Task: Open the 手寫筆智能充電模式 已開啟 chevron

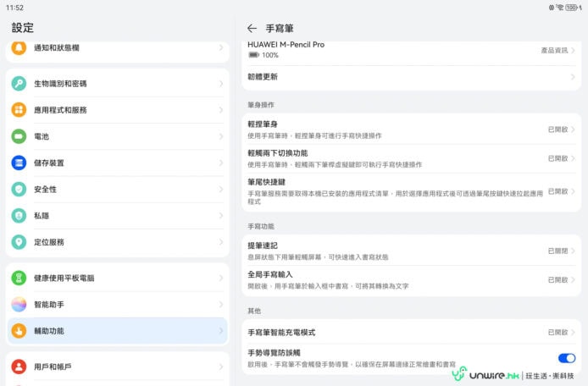Action: [x=573, y=333]
